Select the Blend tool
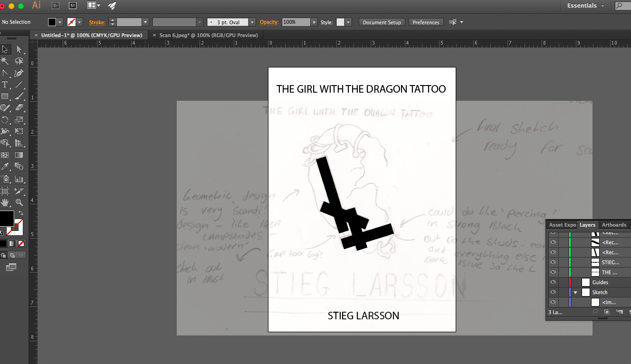The width and height of the screenshot is (631, 364). (x=19, y=166)
